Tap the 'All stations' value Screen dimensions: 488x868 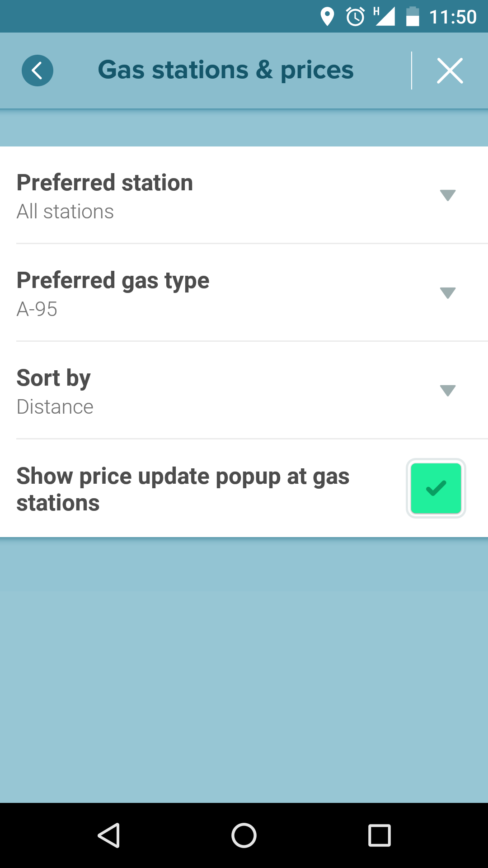coord(65,212)
